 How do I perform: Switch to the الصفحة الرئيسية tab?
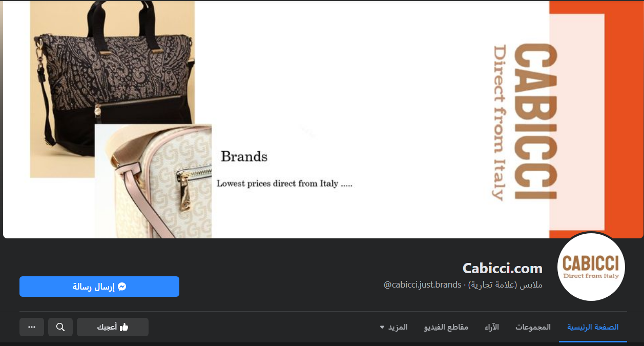(x=593, y=327)
